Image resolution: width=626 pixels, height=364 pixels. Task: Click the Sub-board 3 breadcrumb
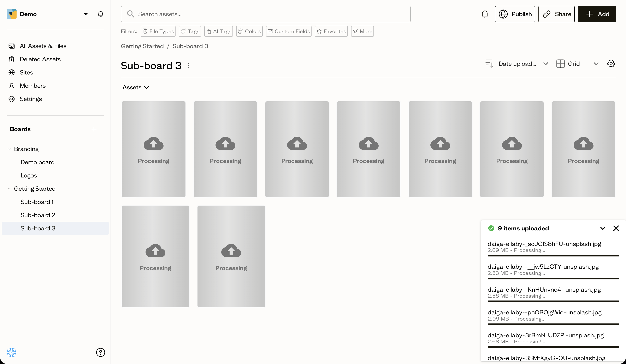point(190,46)
